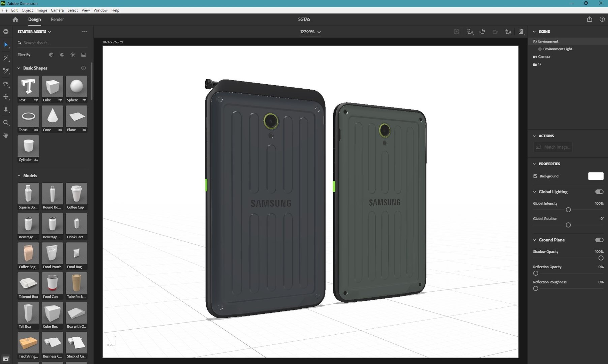This screenshot has width=608, height=364.
Task: Add the Cone shape thumbnail
Action: [52, 116]
